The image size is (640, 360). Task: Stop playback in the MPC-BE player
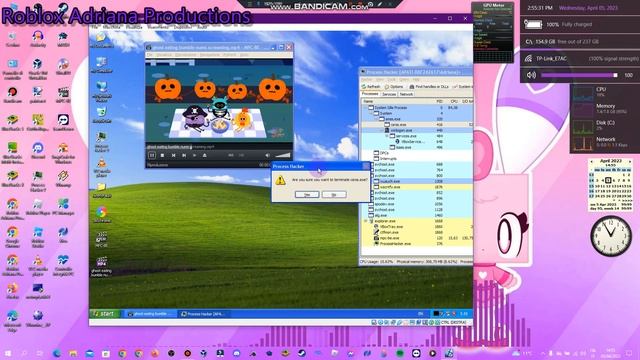[162, 156]
